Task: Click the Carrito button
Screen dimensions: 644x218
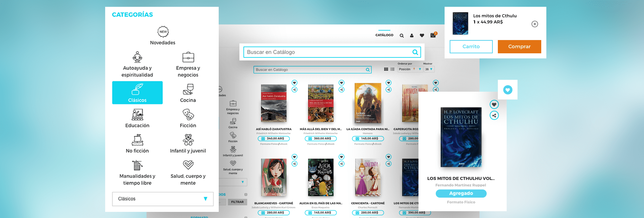Action: (x=471, y=47)
